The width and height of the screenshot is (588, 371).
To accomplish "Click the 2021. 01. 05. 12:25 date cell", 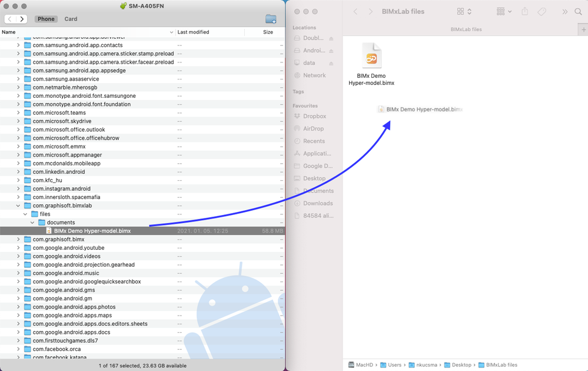I will coord(202,231).
